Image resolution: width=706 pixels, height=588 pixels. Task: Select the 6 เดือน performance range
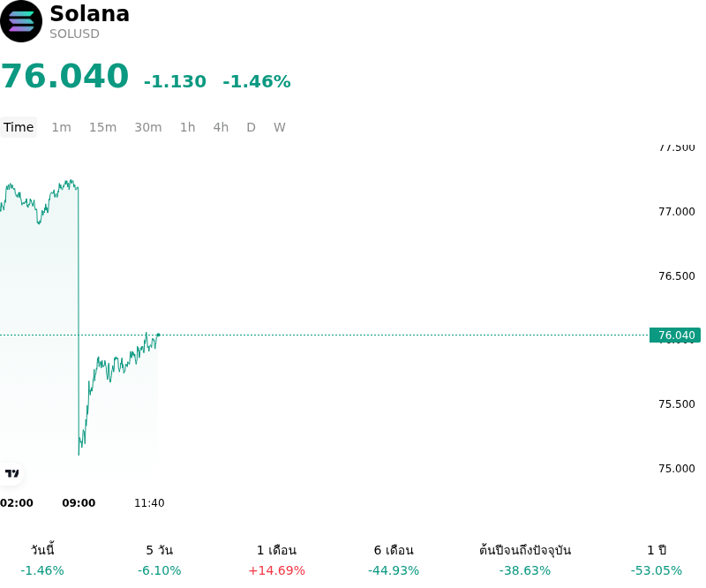coord(394,560)
